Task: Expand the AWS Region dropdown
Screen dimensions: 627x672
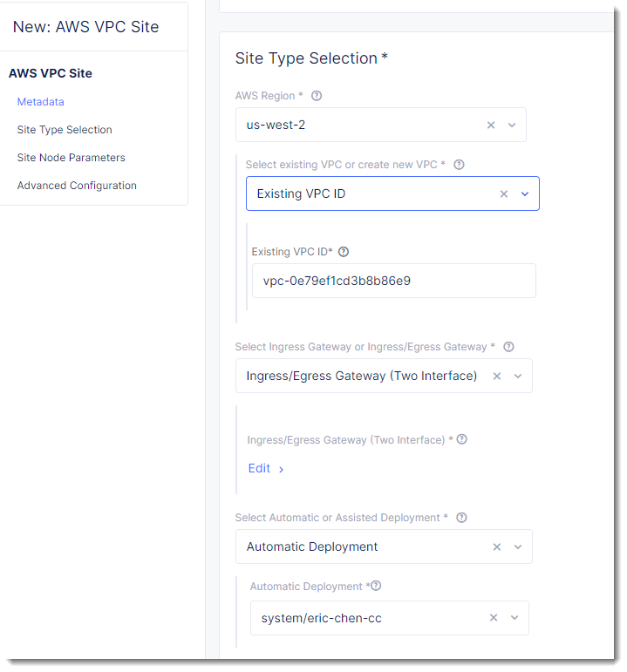Action: click(x=512, y=125)
